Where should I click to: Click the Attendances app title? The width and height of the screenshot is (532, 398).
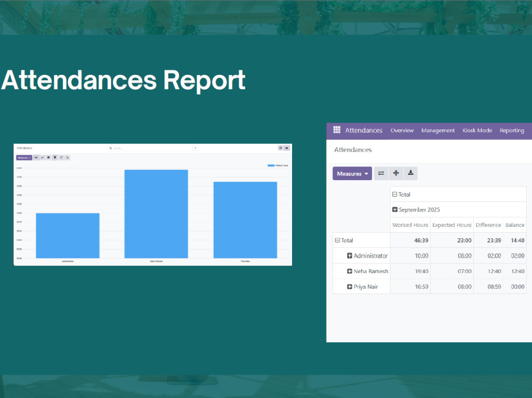coord(364,130)
